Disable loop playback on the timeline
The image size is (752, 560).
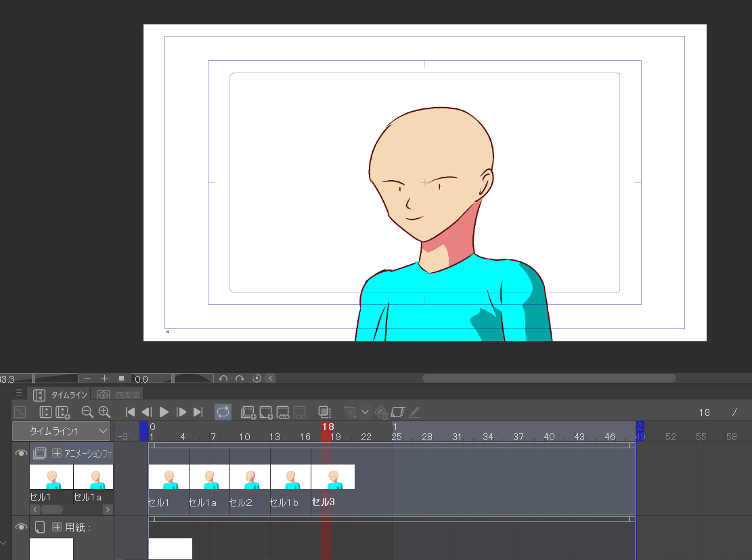tap(223, 412)
